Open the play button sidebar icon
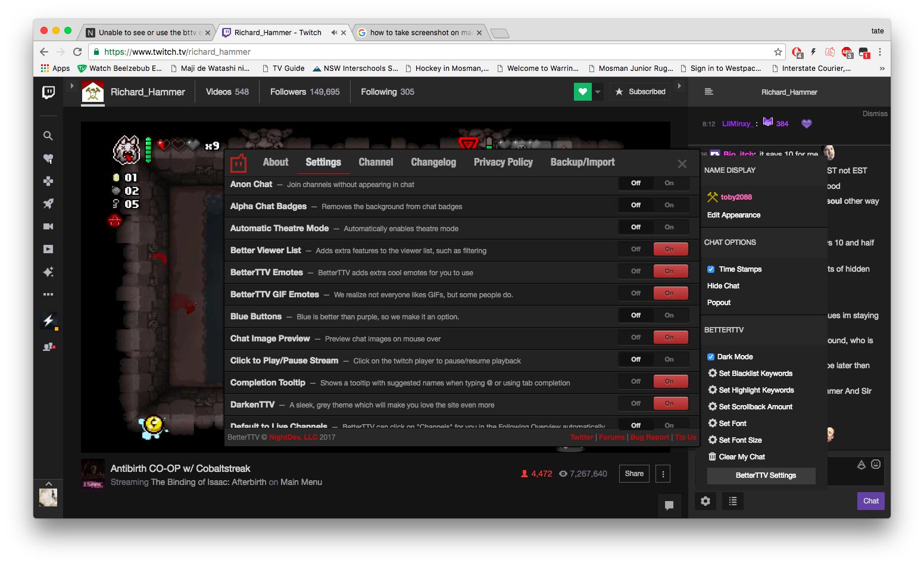This screenshot has width=924, height=566. (x=48, y=249)
